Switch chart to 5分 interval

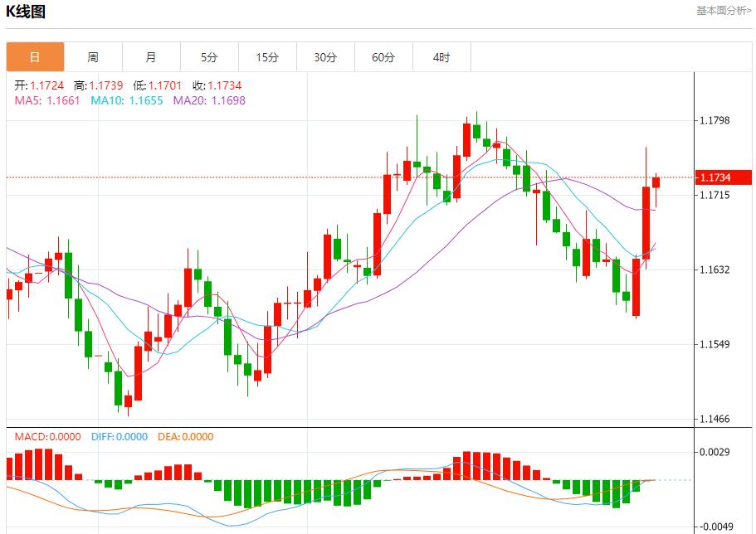click(x=209, y=57)
